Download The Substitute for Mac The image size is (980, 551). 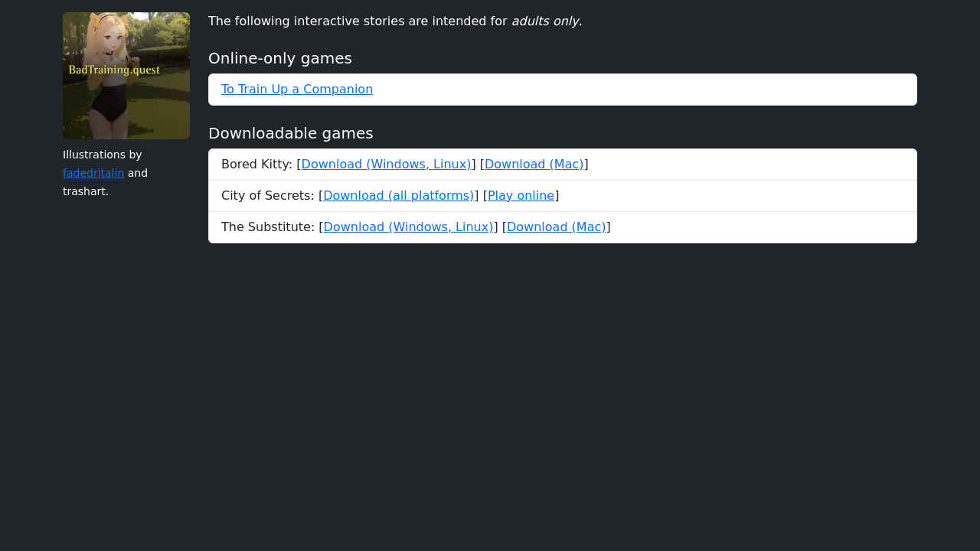(x=557, y=227)
